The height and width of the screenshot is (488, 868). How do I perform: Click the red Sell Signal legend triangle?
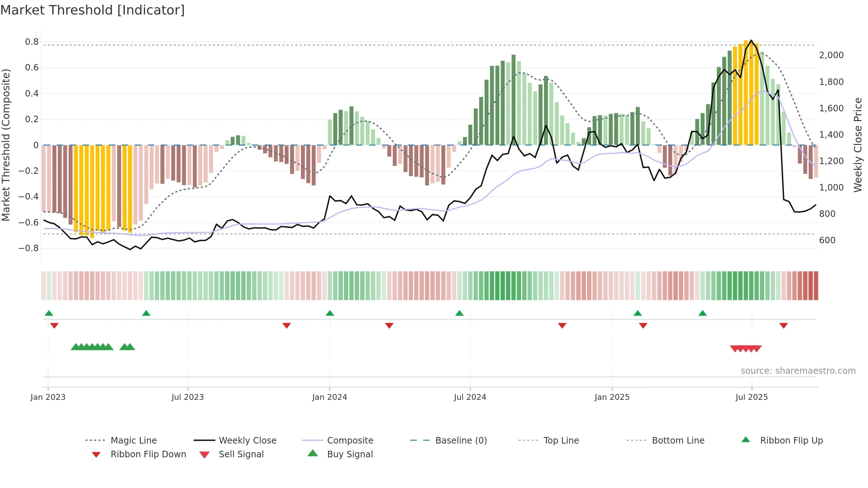204,455
